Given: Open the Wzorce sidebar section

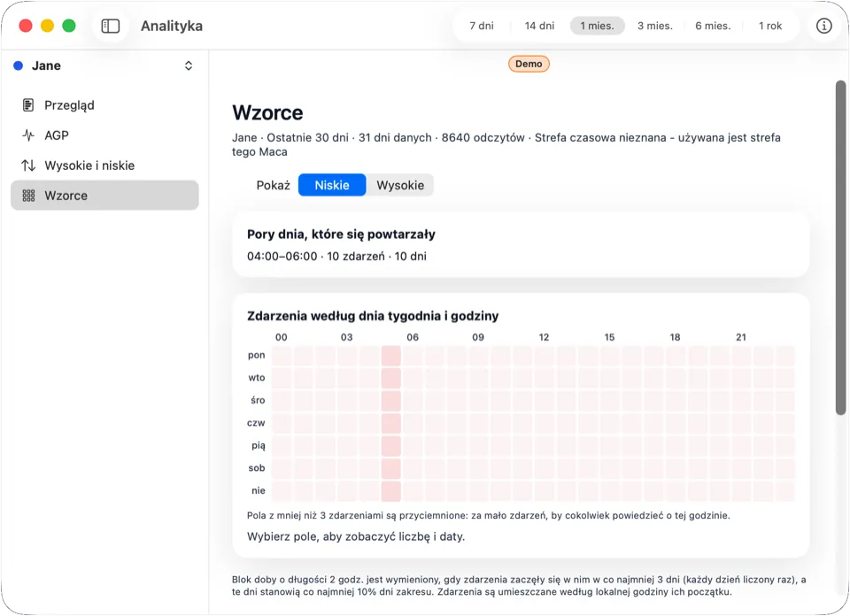Looking at the screenshot, I should click(104, 196).
